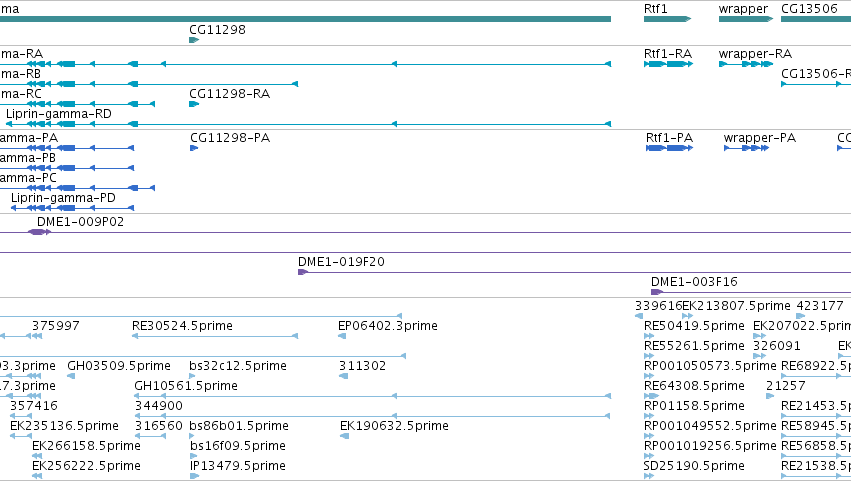Screen dimensions: 851x481
Task: Click the Rtf1-RA transcript label
Action: (668, 54)
